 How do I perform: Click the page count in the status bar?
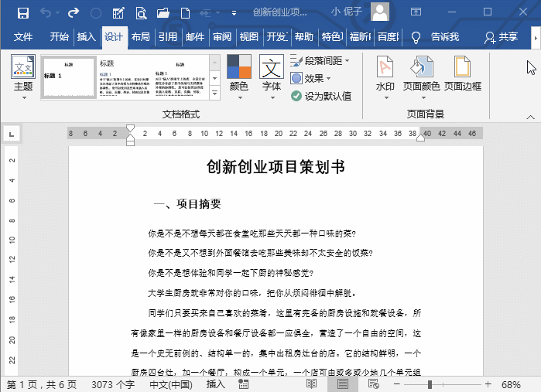point(42,384)
